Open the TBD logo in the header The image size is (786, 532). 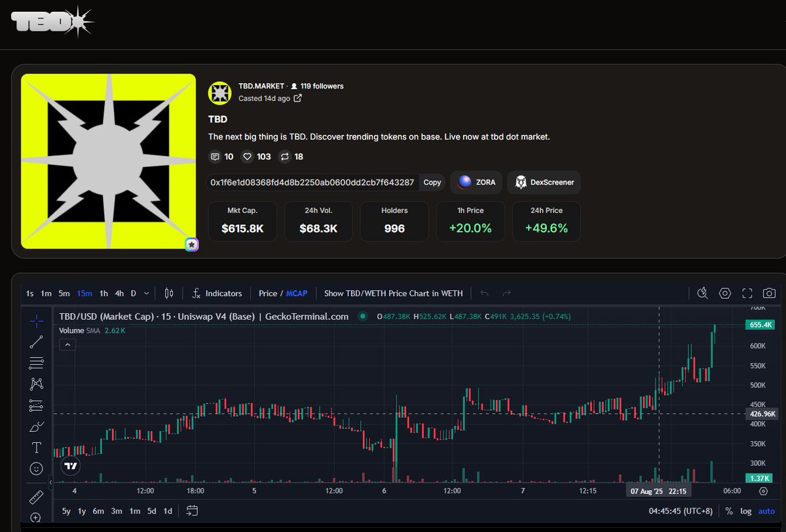click(53, 22)
